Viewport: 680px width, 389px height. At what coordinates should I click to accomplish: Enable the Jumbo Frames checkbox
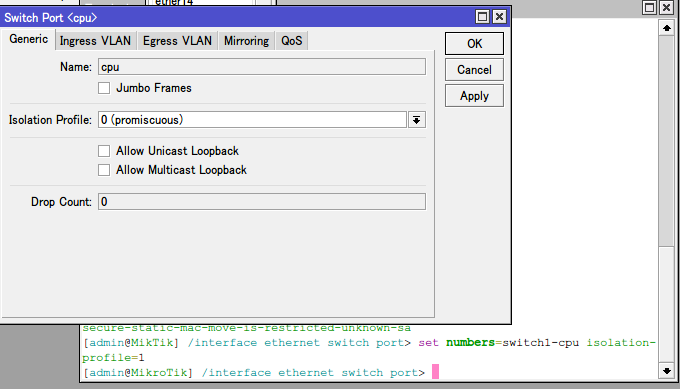104,88
